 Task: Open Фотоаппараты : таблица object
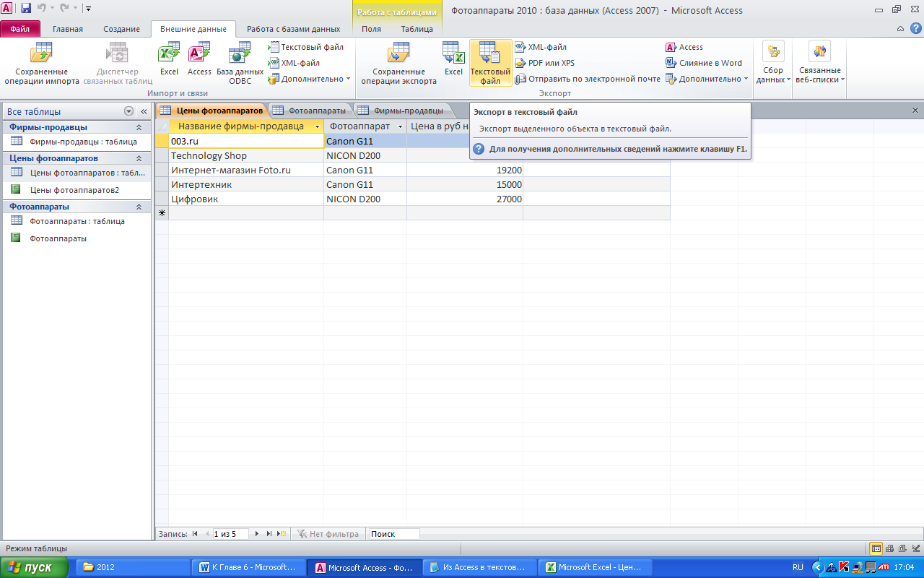(75, 221)
